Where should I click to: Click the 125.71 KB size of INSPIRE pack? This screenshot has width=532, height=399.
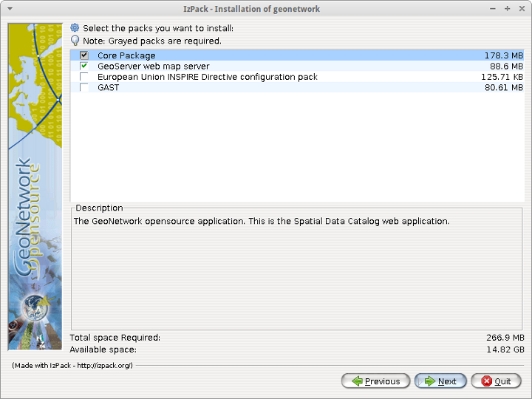[x=502, y=77]
